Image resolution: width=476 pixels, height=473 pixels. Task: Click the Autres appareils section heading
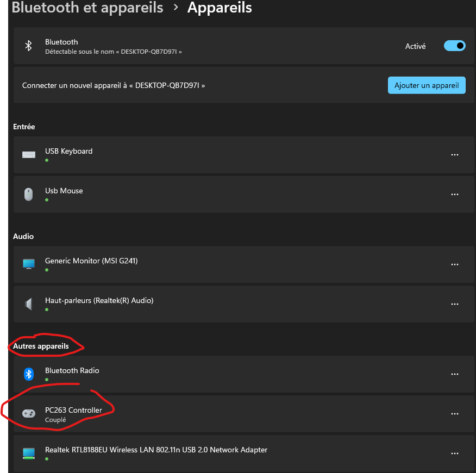tap(41, 346)
